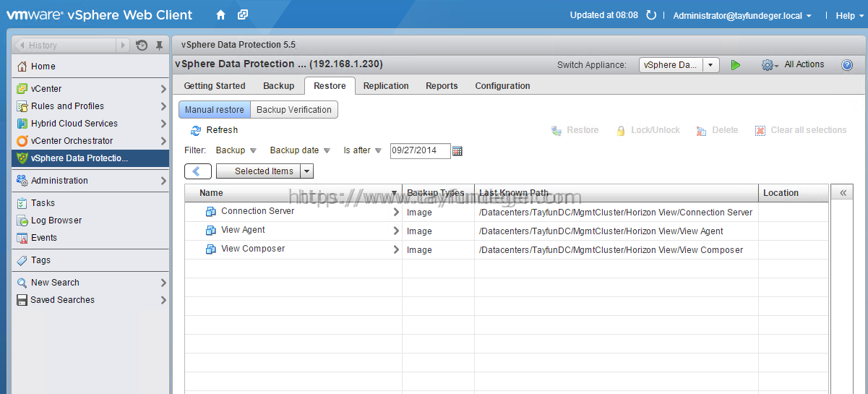This screenshot has height=394, width=868.
Task: Click the Log Browser icon
Action: [22, 220]
